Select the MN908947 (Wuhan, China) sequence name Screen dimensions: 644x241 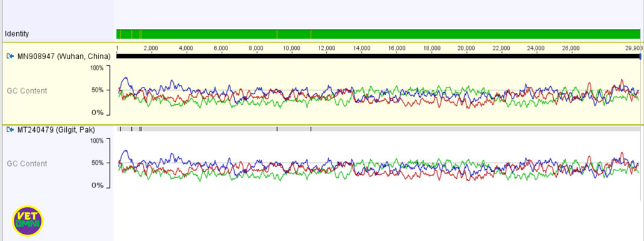64,56
